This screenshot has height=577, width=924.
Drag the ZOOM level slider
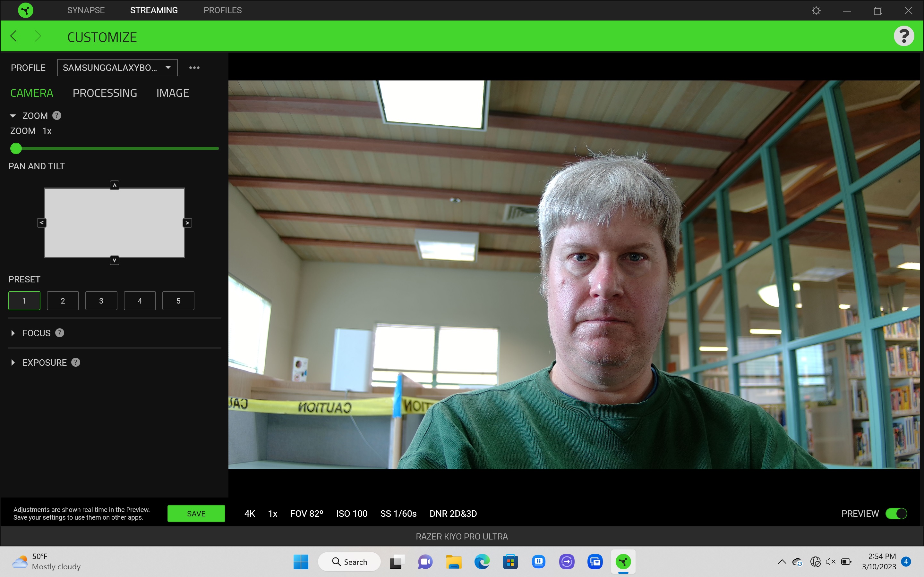coord(15,147)
